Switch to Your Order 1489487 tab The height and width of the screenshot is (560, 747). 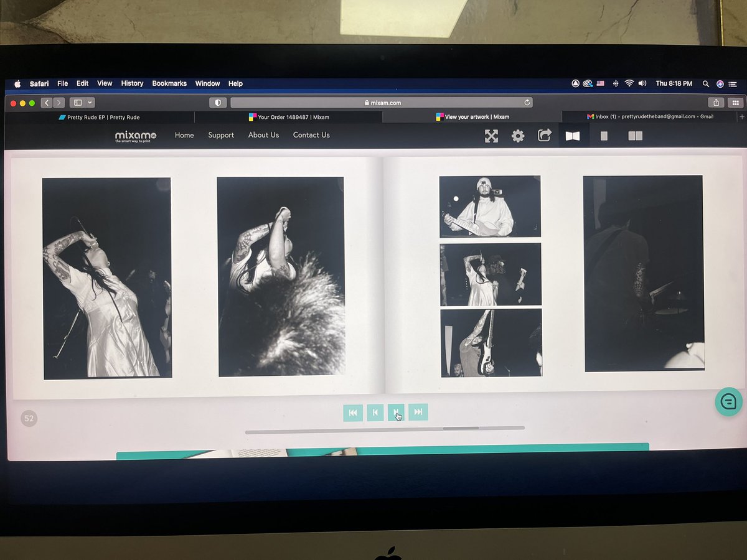[288, 117]
